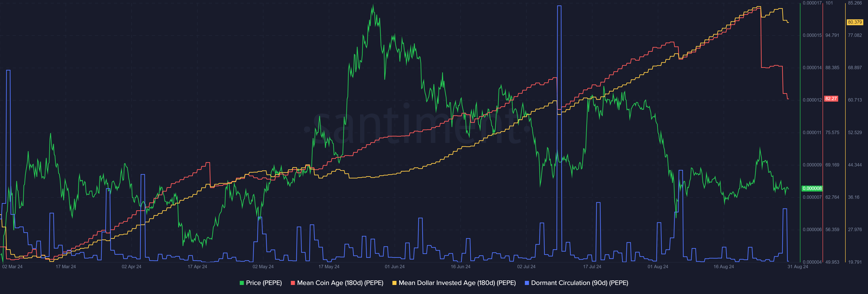Click the 62.764 coin age axis label
Screen dimensions: 868x294
pos(832,197)
